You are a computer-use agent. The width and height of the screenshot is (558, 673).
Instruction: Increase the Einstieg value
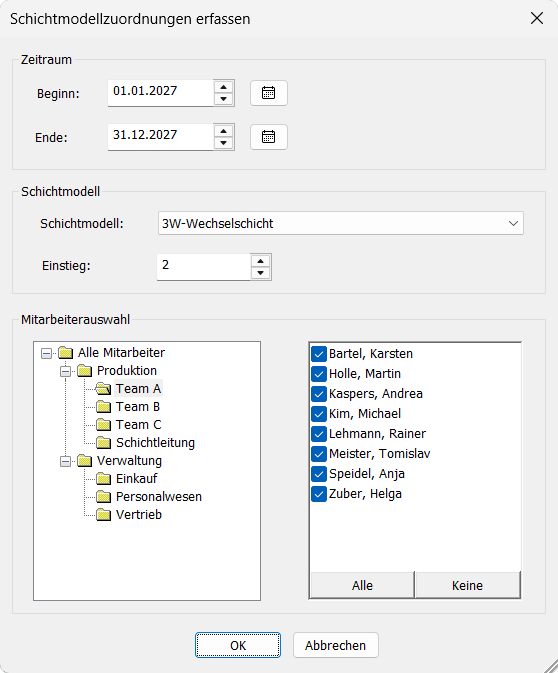tap(261, 261)
